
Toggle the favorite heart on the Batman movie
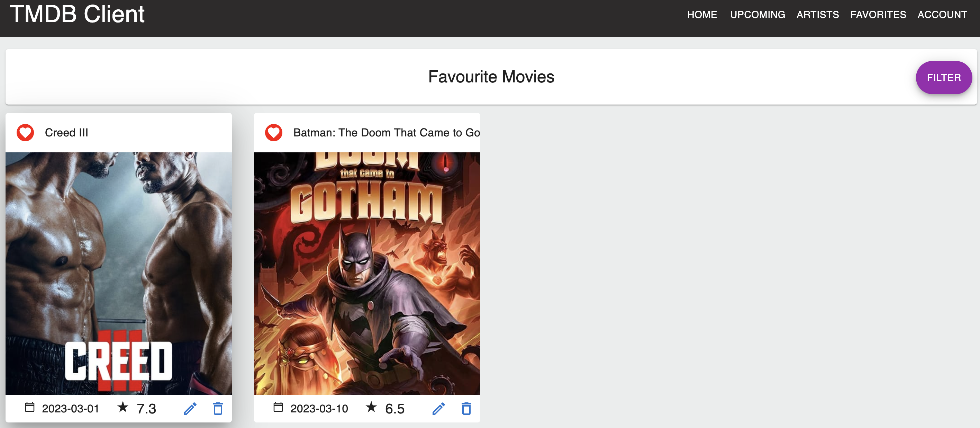273,133
